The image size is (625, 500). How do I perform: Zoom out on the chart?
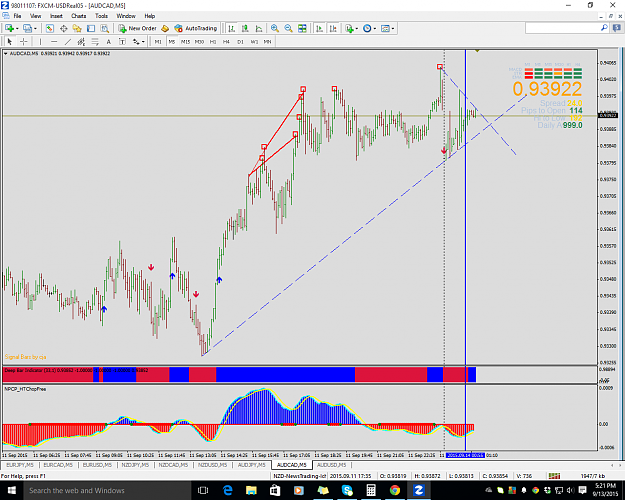pyautogui.click(x=288, y=28)
